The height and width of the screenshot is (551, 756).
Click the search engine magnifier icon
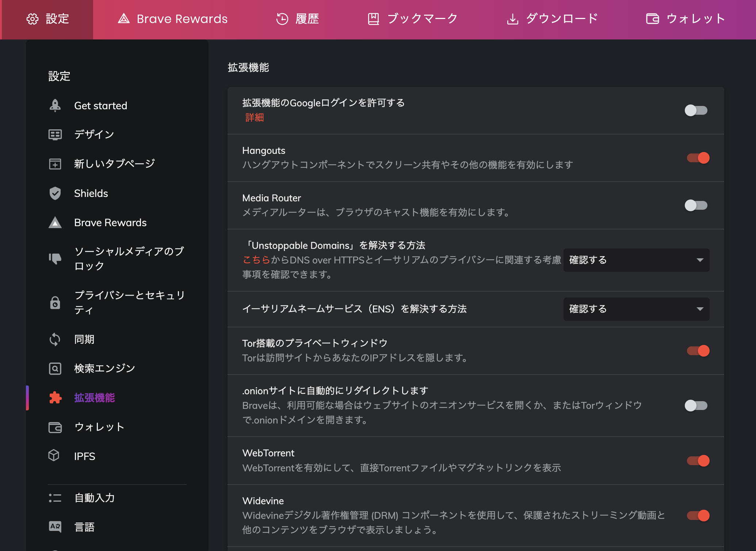55,368
